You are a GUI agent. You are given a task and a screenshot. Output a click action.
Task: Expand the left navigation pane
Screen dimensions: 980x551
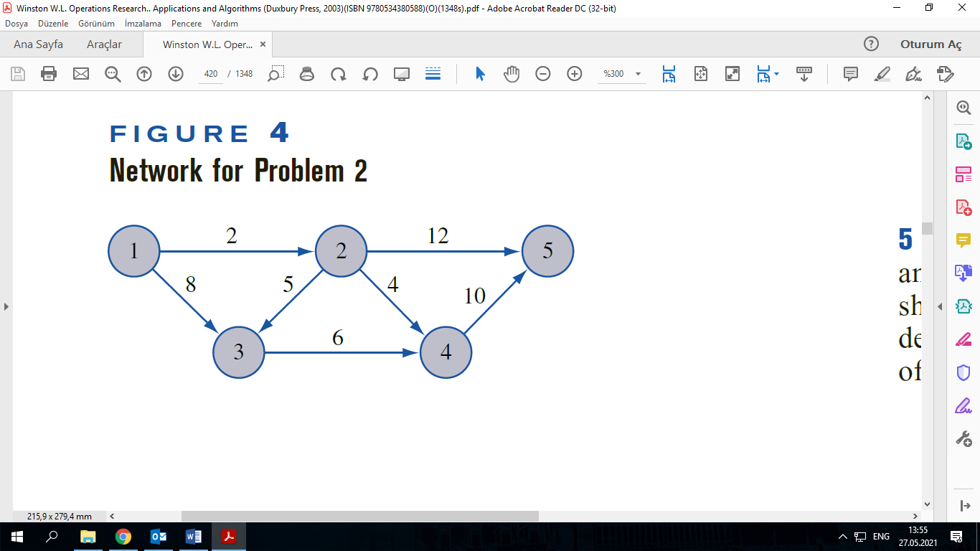[x=6, y=307]
